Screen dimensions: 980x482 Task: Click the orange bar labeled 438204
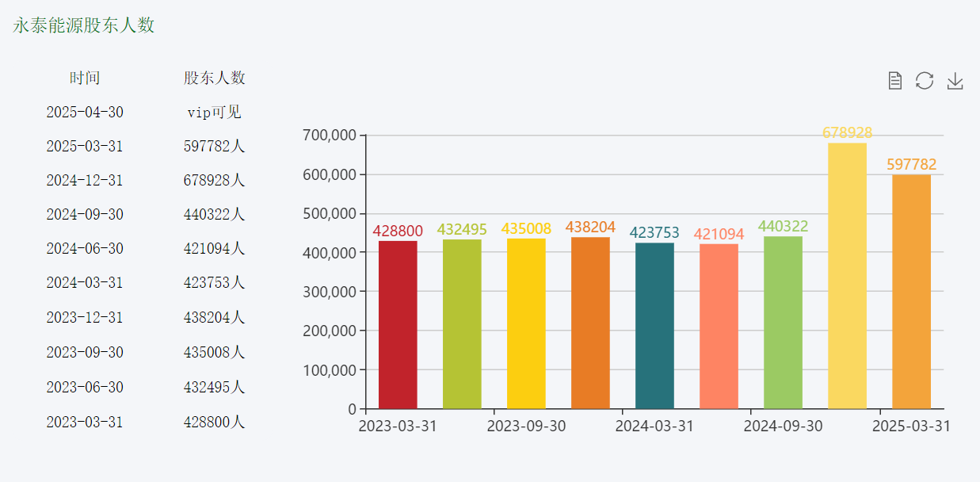(x=590, y=323)
